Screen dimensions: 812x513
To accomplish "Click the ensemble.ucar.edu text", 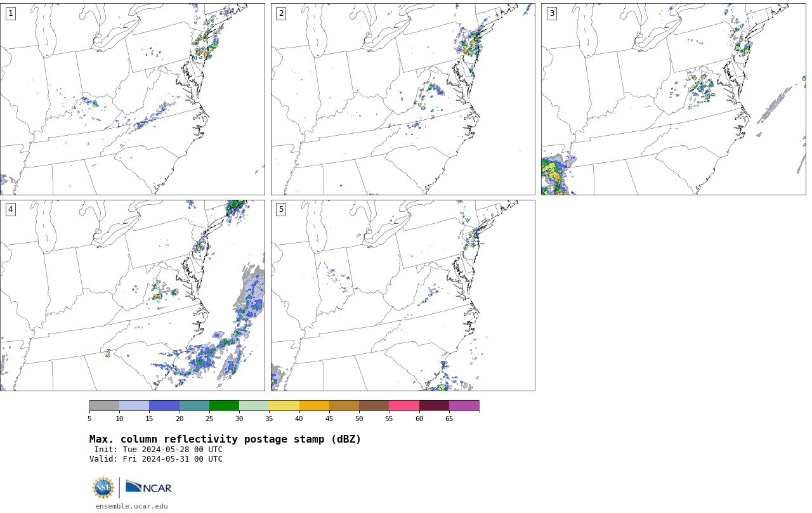I will pyautogui.click(x=132, y=506).
